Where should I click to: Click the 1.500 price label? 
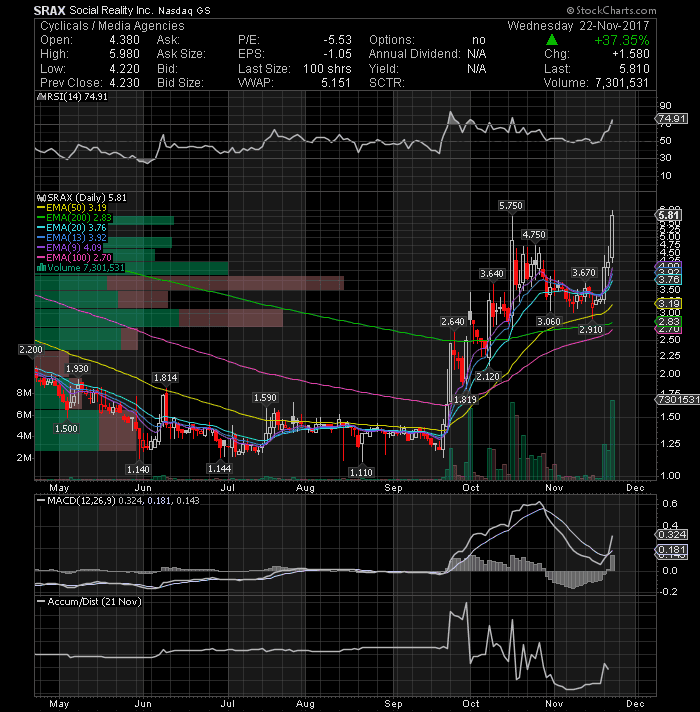click(66, 429)
